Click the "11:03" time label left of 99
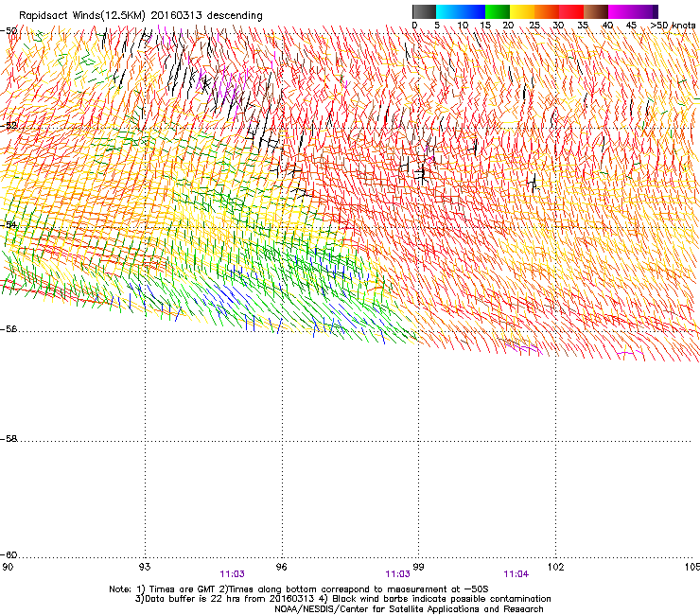This screenshot has height=615, width=700. pos(397,574)
